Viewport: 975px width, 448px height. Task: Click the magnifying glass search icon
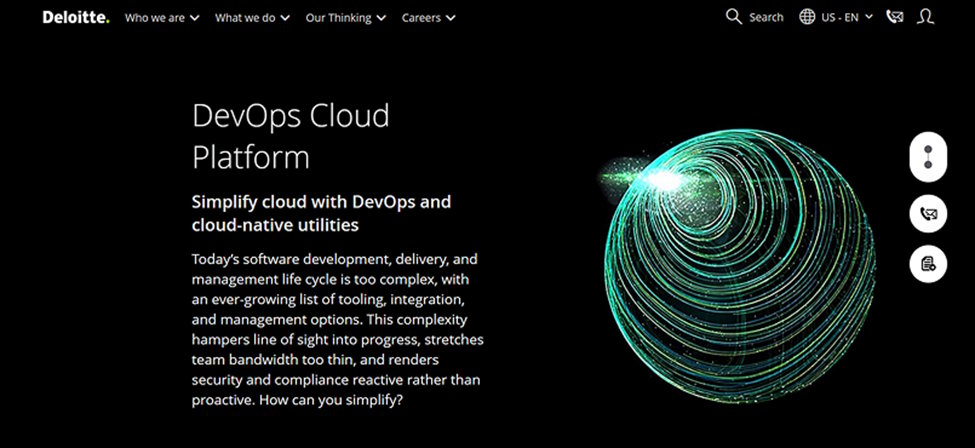(x=734, y=17)
